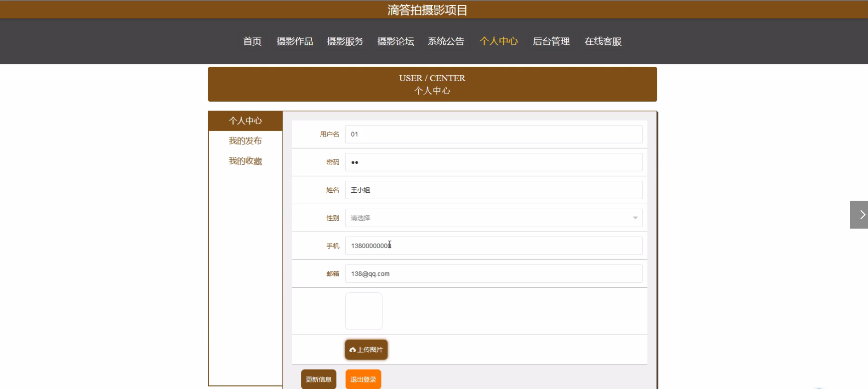Open online customer service

603,41
